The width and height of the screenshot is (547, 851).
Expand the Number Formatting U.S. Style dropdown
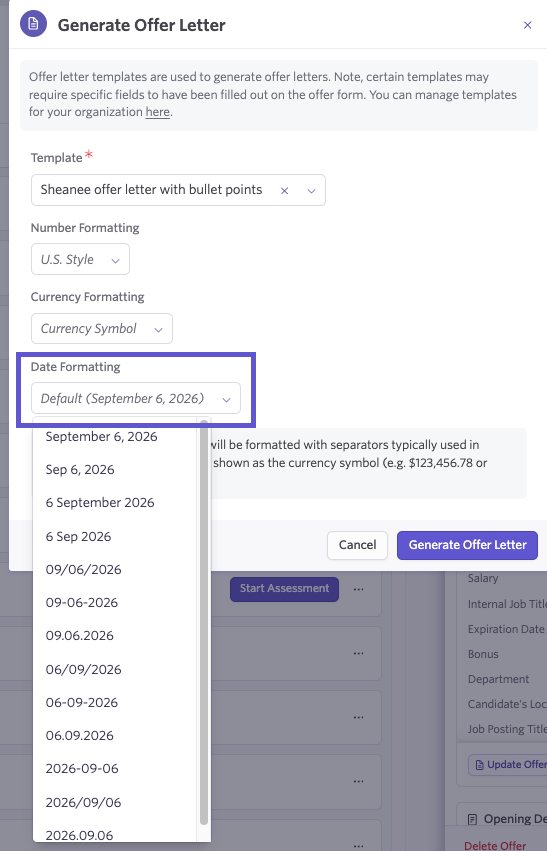point(80,259)
